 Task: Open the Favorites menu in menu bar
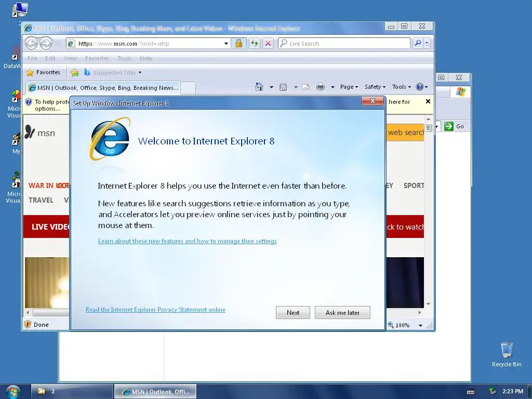[x=97, y=58]
